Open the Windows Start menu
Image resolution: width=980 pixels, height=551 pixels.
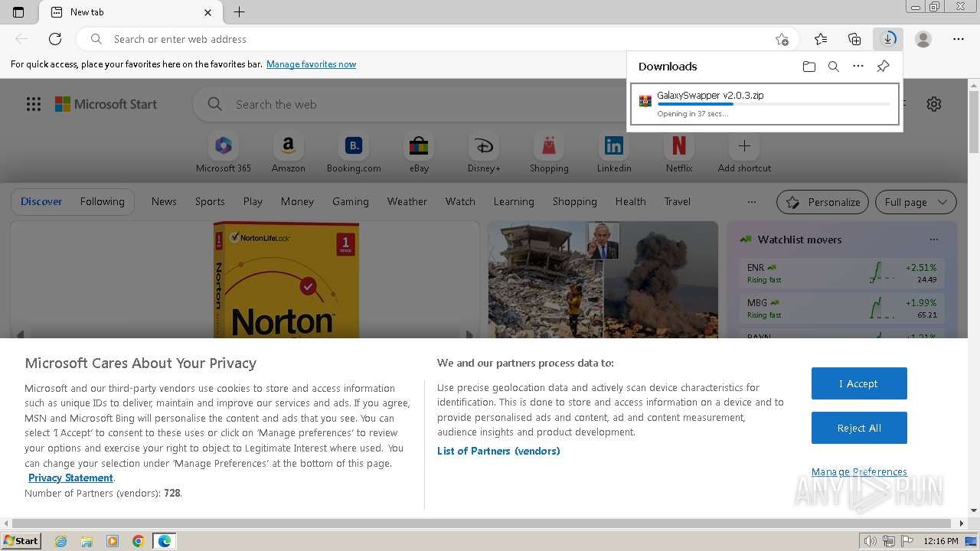pyautogui.click(x=21, y=540)
